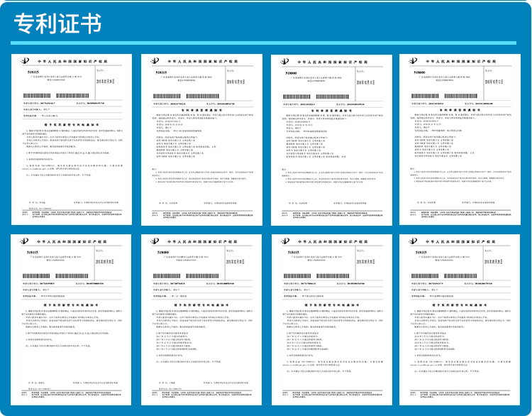Open first patent certificate in top row
The width and height of the screenshot is (532, 416).
tap(72, 139)
